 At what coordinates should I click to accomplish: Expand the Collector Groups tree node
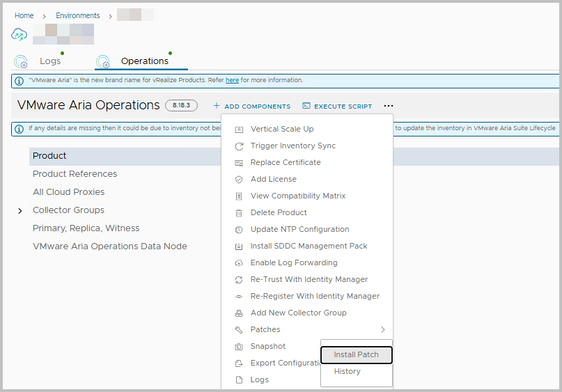20,211
